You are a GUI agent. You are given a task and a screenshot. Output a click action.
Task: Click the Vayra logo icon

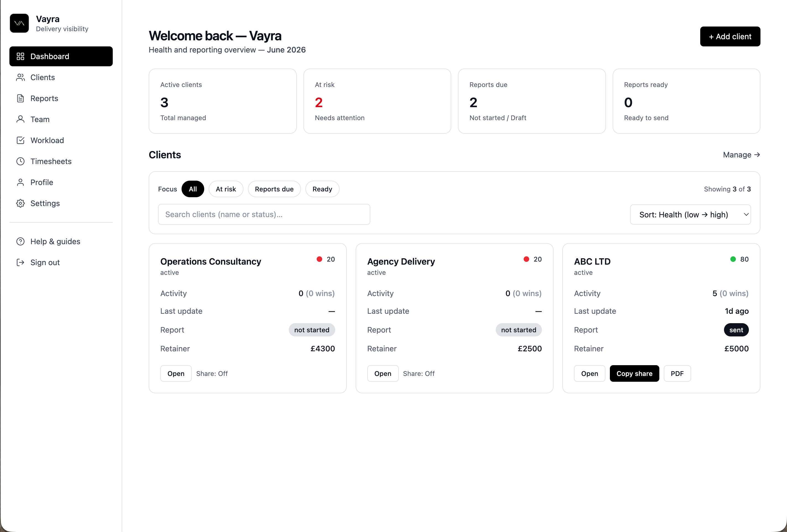(x=19, y=23)
